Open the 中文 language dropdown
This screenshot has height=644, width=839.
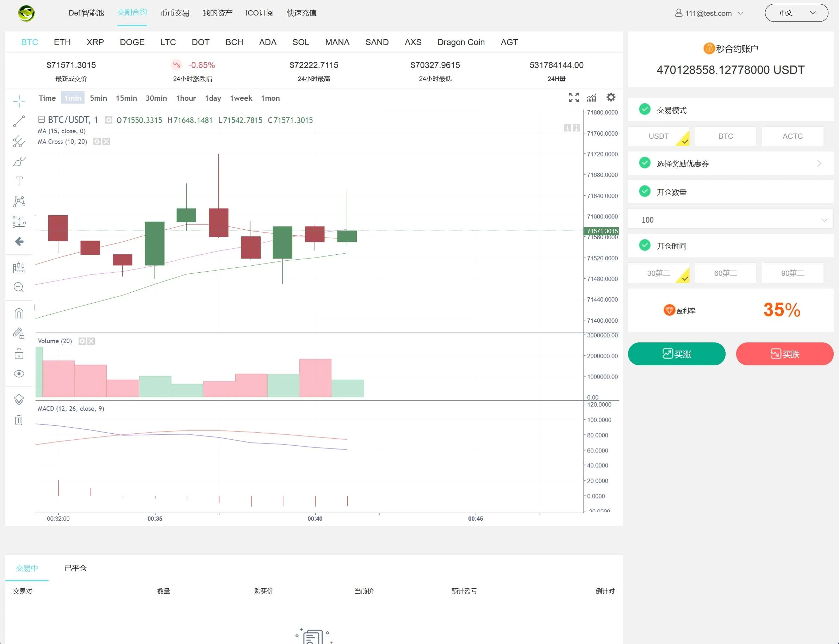click(796, 13)
